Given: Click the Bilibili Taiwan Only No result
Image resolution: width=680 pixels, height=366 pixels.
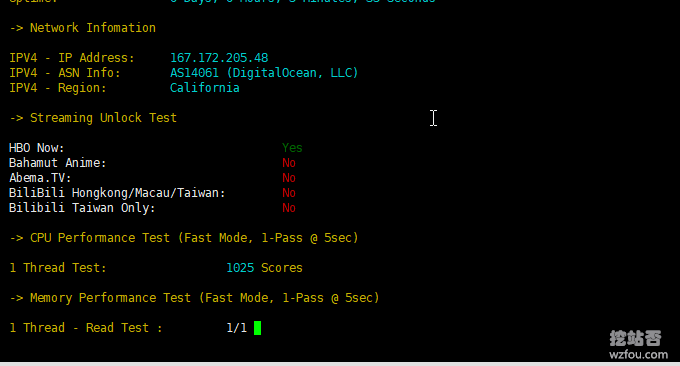Looking at the screenshot, I should pos(289,208).
